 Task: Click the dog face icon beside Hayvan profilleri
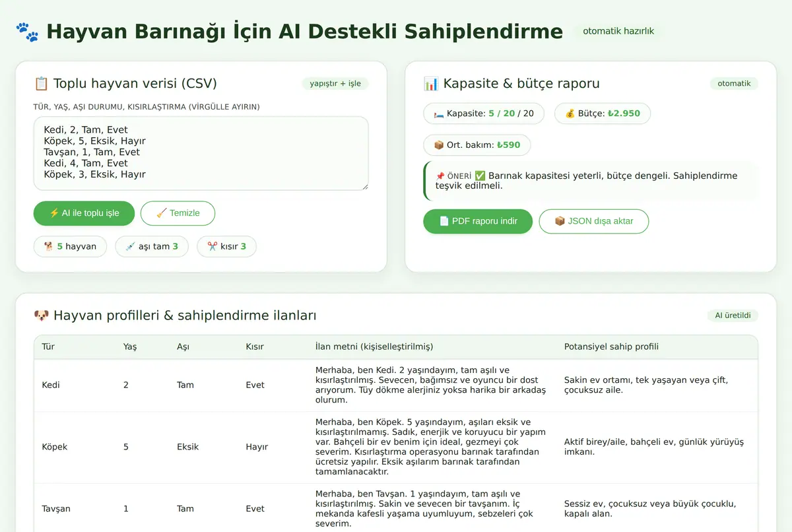41,316
